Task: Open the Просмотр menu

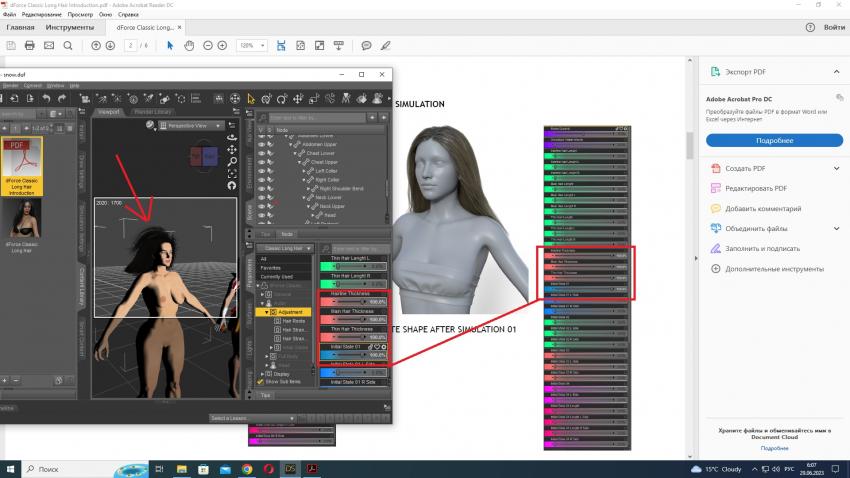Action: tap(80, 15)
